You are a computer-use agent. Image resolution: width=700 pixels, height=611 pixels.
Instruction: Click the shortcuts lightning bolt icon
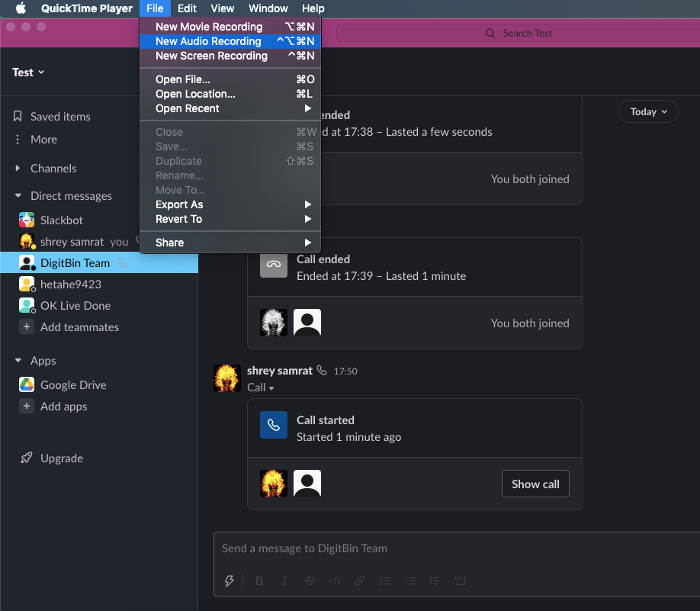point(229,580)
